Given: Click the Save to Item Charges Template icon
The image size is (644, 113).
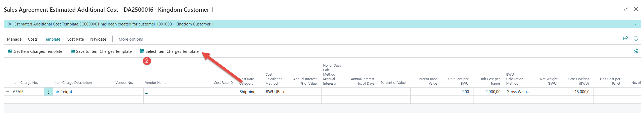Looking at the screenshot, I should (x=73, y=51).
